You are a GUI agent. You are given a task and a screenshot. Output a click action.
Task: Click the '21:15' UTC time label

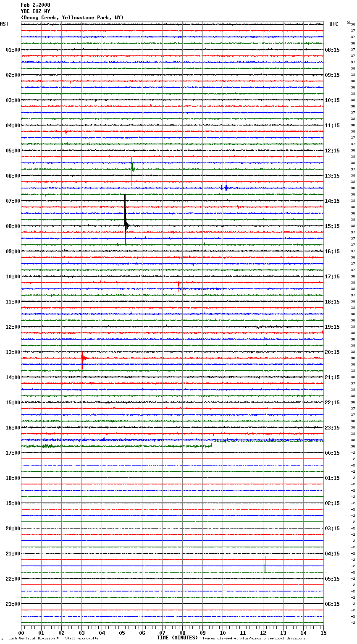tap(332, 377)
